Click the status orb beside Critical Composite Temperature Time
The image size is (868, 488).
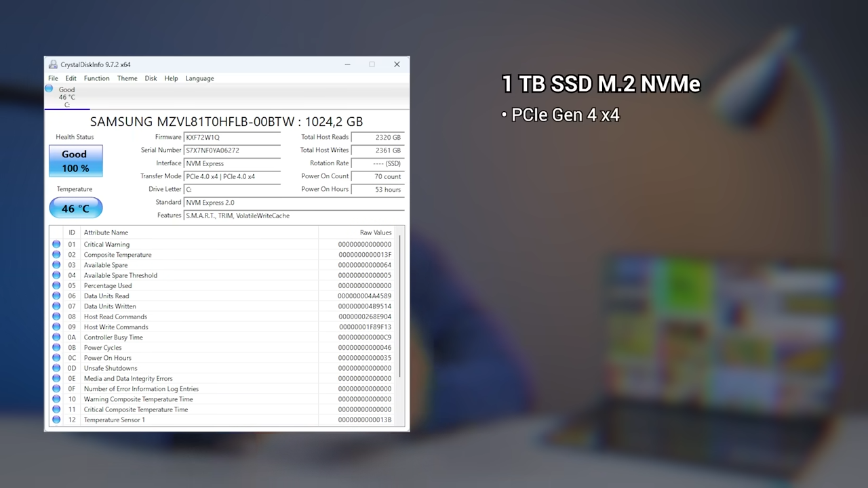(x=56, y=409)
